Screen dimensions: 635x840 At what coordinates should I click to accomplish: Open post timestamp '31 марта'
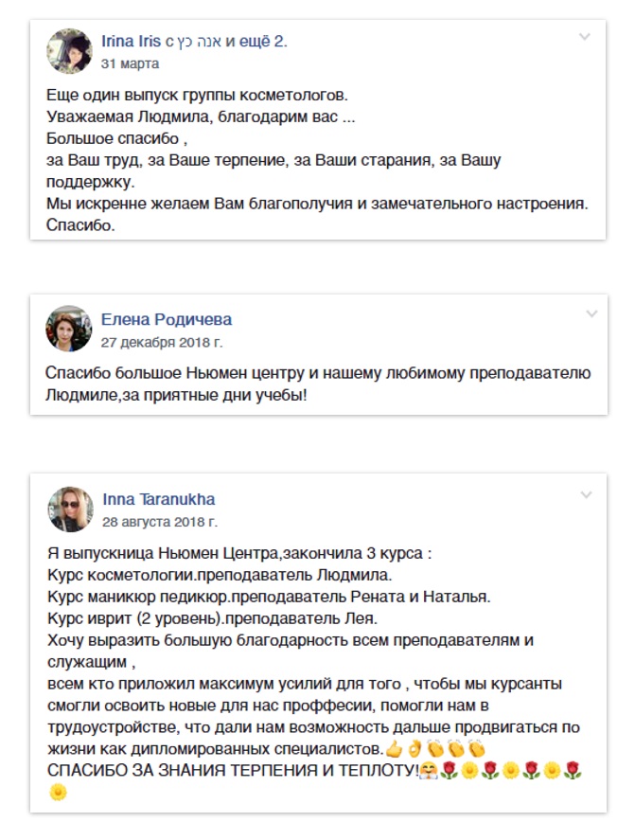(130, 63)
